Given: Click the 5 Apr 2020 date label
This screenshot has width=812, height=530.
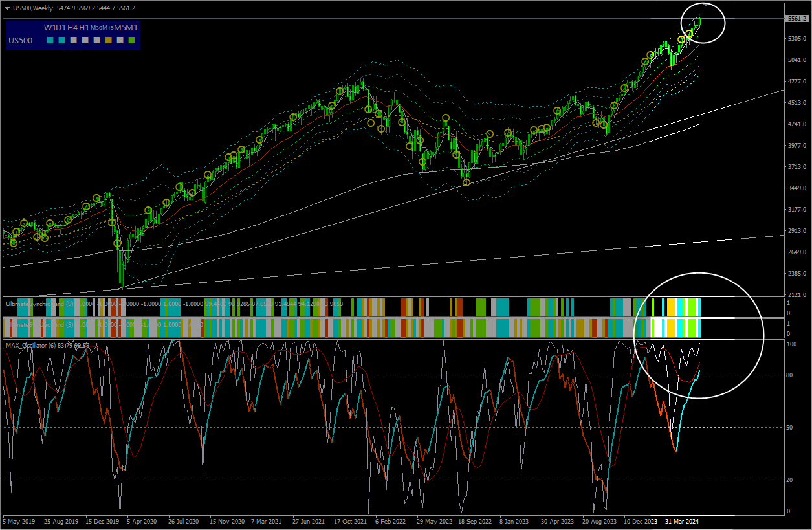Looking at the screenshot, I should pyautogui.click(x=142, y=521).
